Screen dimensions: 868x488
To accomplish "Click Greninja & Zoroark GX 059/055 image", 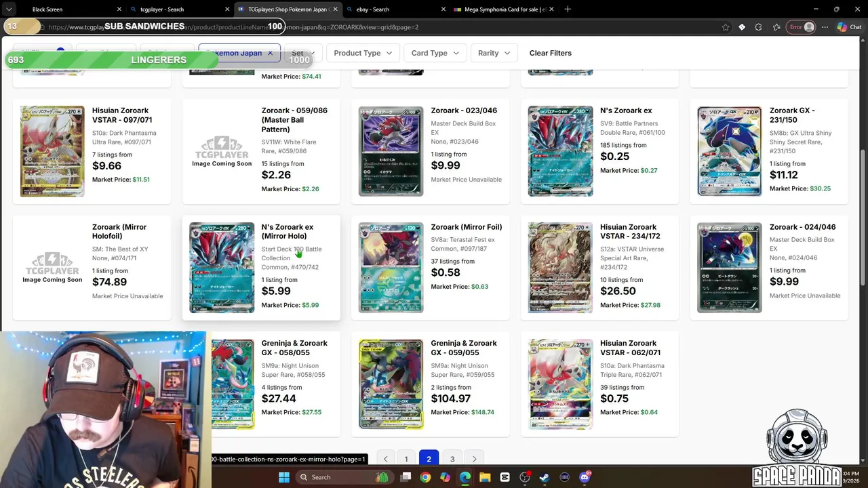I will (x=391, y=384).
